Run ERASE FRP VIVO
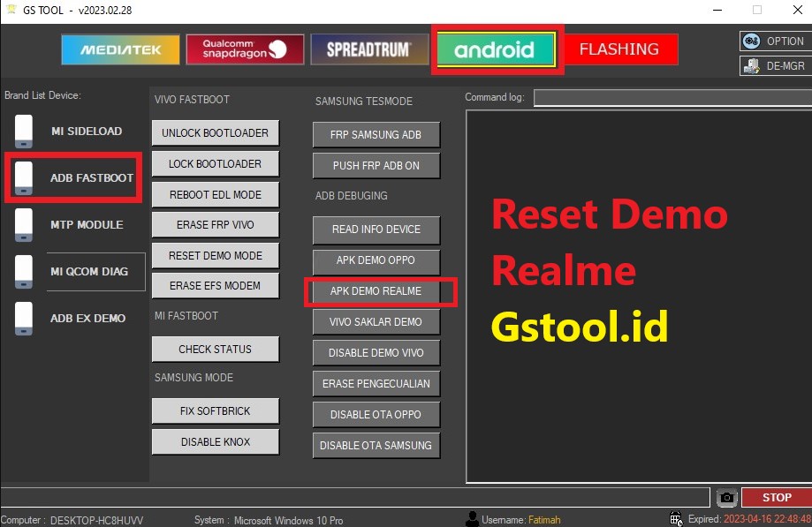This screenshot has height=527, width=812. click(x=216, y=224)
